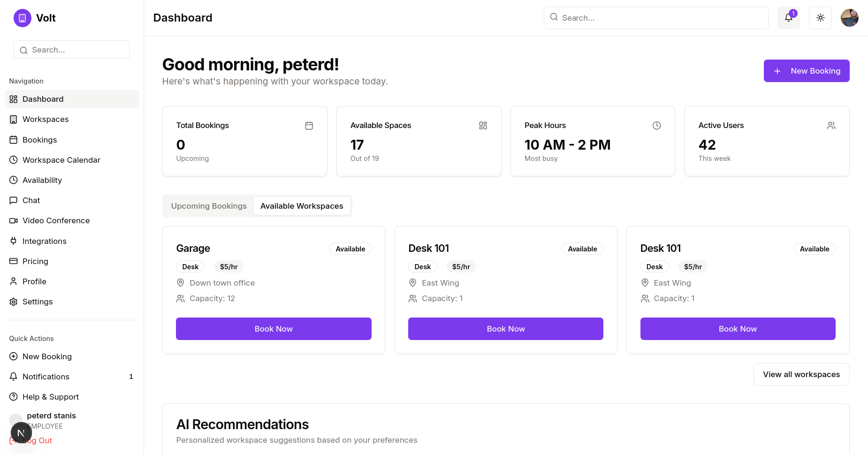Click Pricing card icon in sidebar

[x=14, y=261]
